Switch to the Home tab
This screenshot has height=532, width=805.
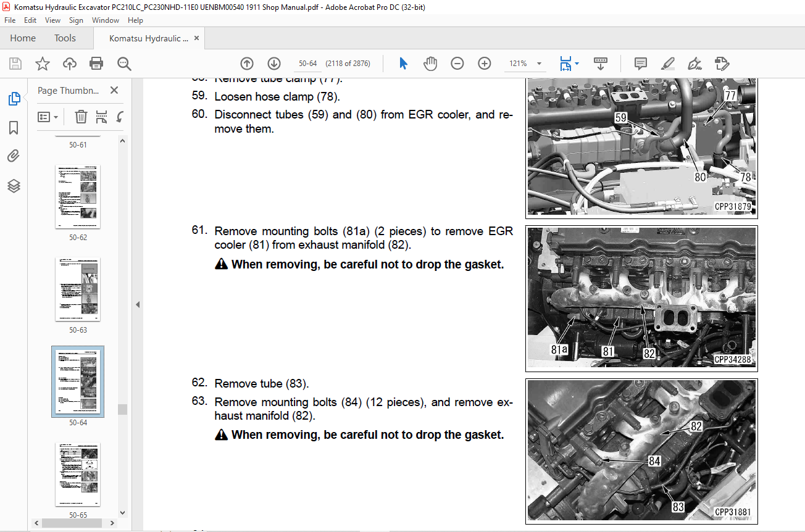(x=23, y=38)
